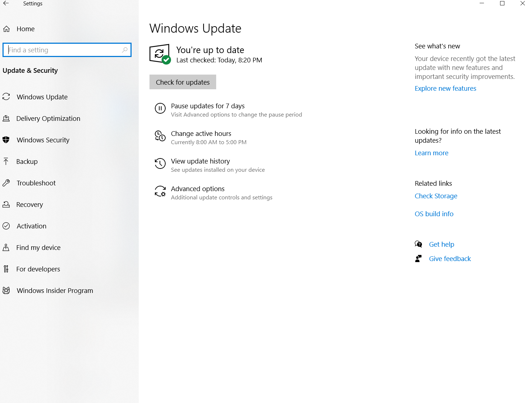
Task: Click the Give feedback person icon
Action: coord(418,259)
